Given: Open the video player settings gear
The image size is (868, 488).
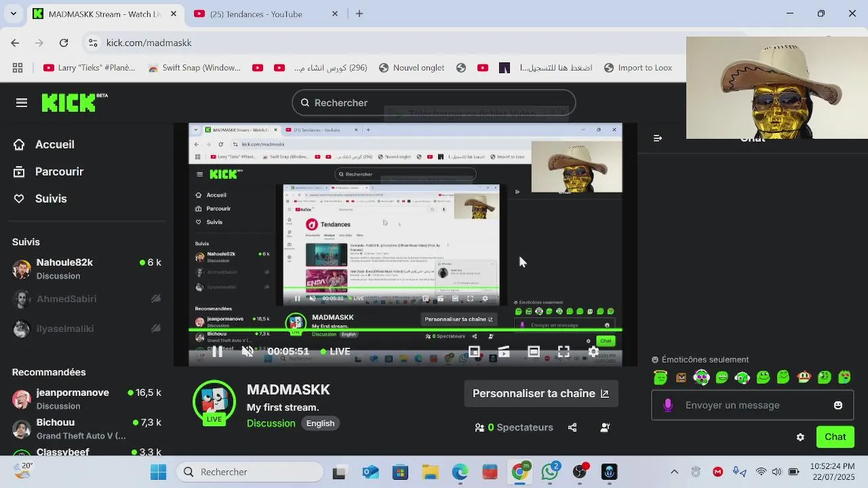Looking at the screenshot, I should point(593,351).
